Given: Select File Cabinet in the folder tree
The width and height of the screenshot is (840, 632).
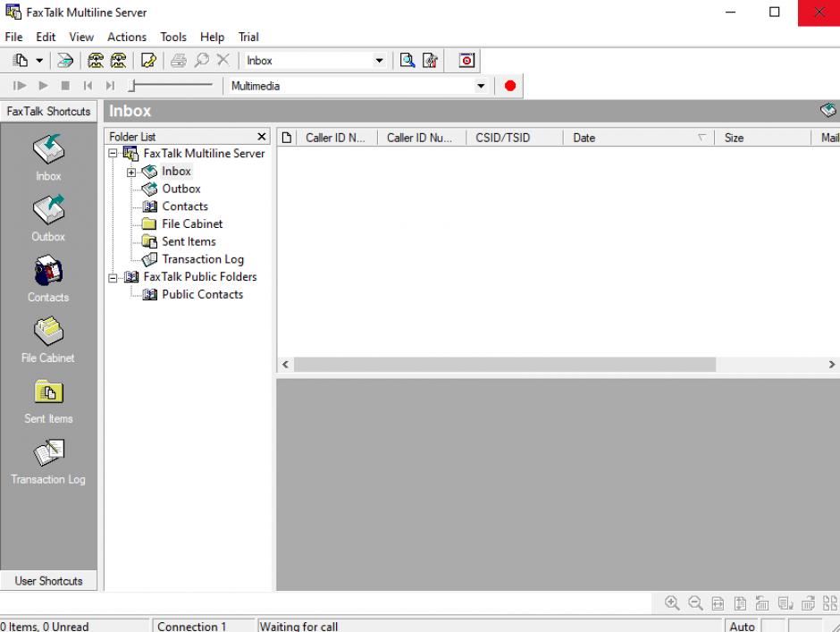Looking at the screenshot, I should click(x=192, y=224).
